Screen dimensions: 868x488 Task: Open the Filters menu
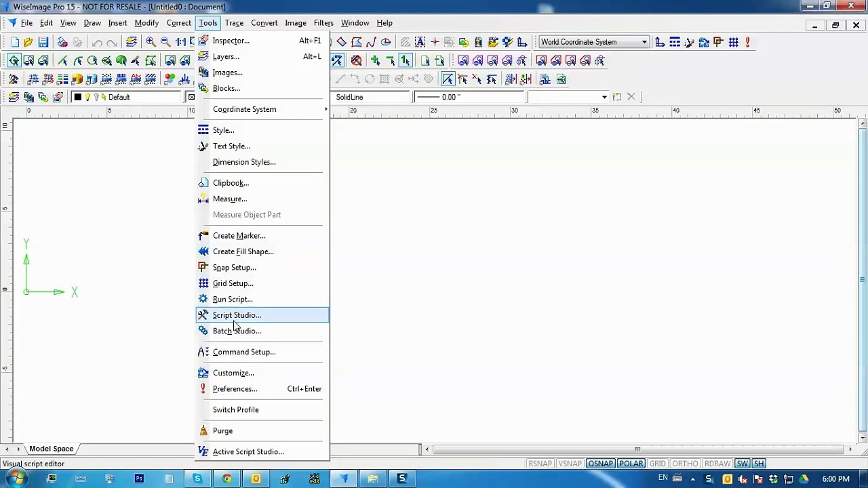coord(323,23)
